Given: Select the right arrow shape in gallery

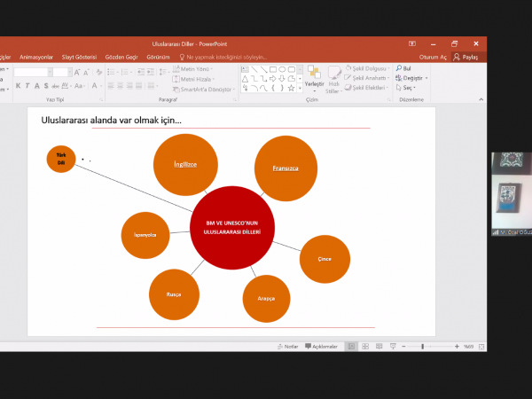Looking at the screenshot, I should 273,79.
